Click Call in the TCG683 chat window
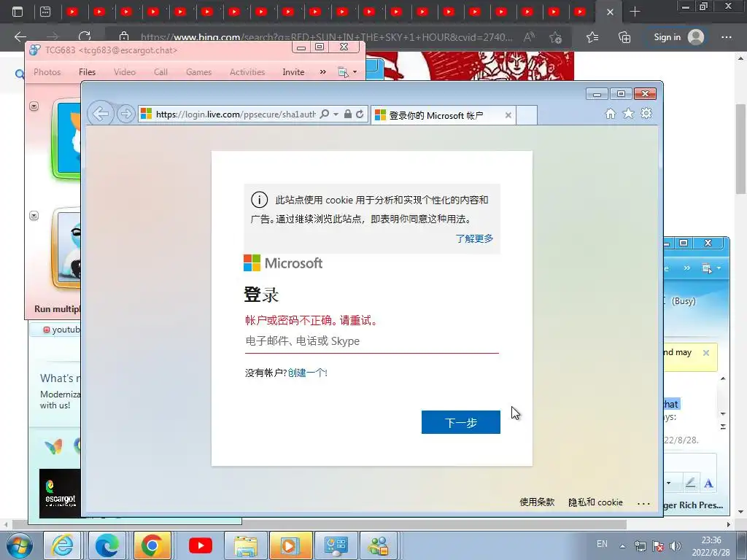Screen dimensions: 747x560 [x=160, y=72]
